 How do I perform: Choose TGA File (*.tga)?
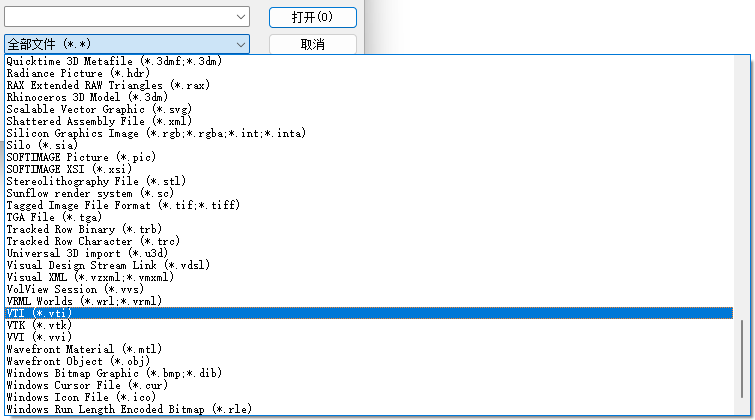(369, 217)
